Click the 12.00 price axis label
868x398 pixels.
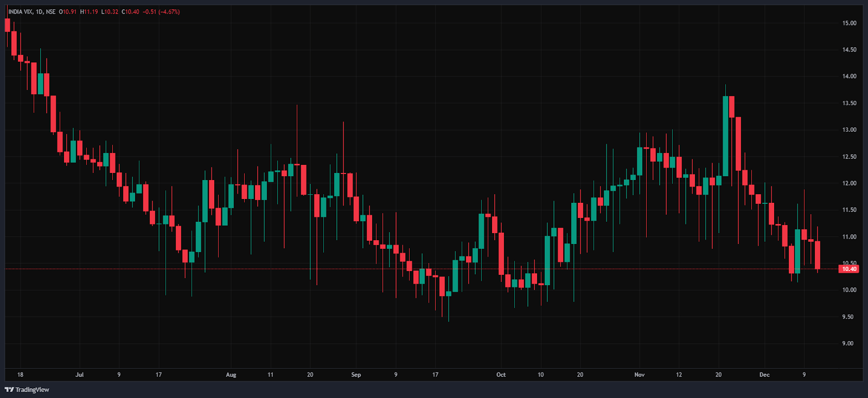coord(849,183)
